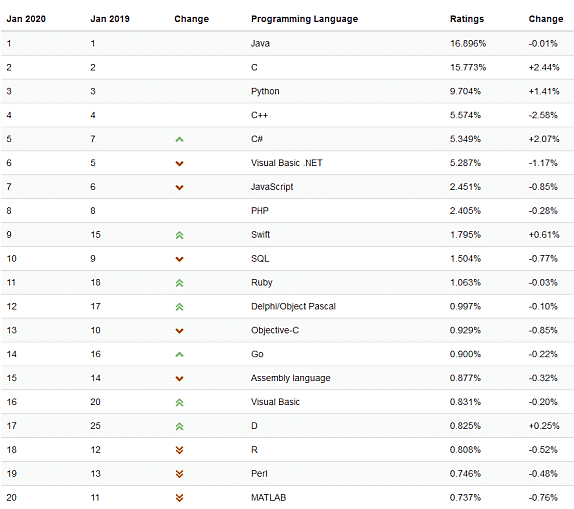The width and height of the screenshot is (574, 509).
Task: Click the Assembly language entry
Action: pos(291,378)
